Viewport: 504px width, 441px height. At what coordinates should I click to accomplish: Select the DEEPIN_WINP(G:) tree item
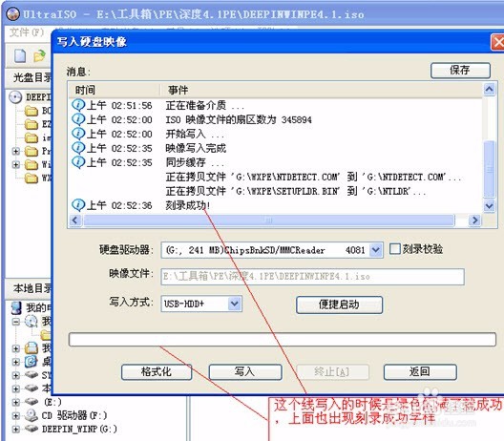(79, 429)
